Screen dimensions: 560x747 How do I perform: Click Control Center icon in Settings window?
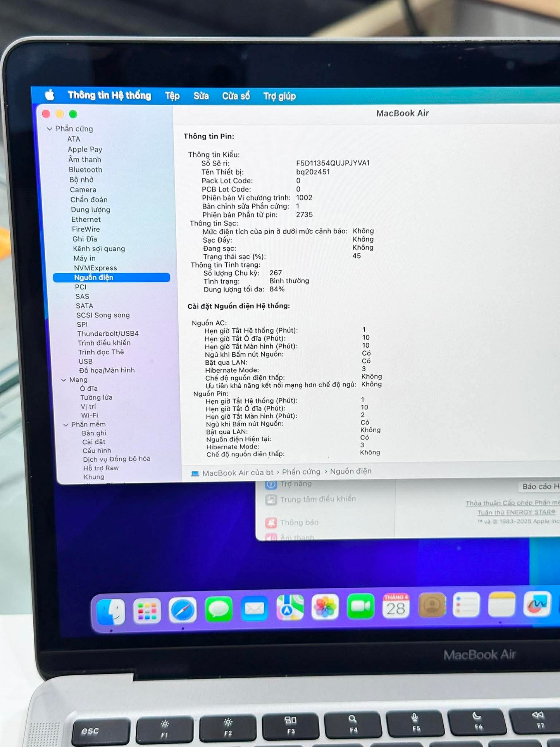271,499
